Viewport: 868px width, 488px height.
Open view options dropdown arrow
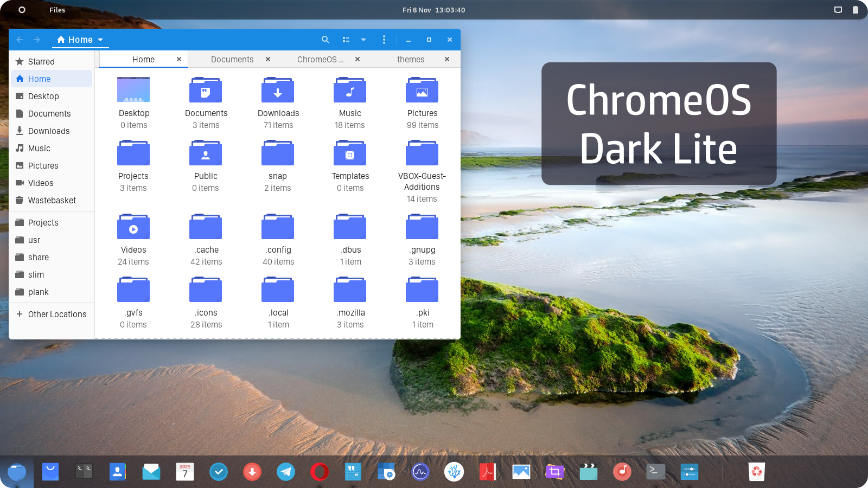(x=363, y=40)
